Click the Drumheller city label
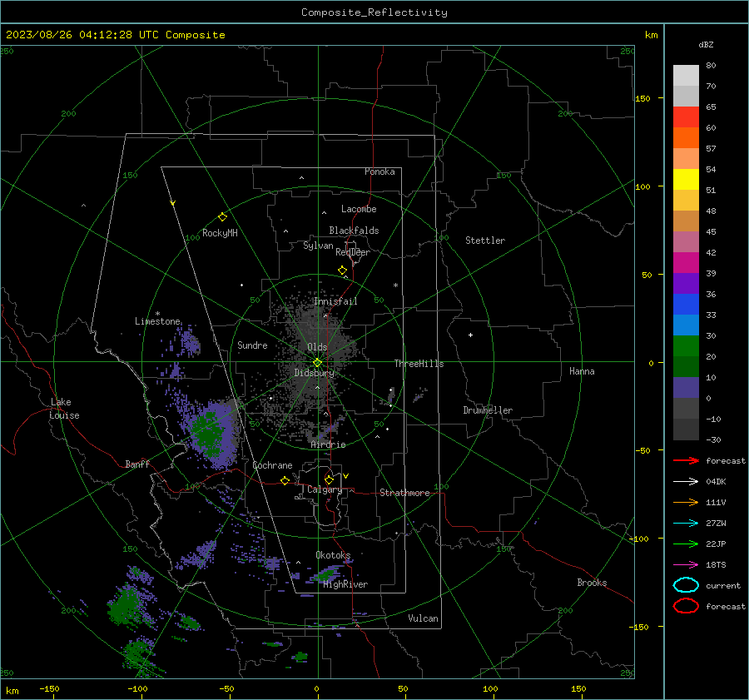The height and width of the screenshot is (700, 749). tap(488, 410)
